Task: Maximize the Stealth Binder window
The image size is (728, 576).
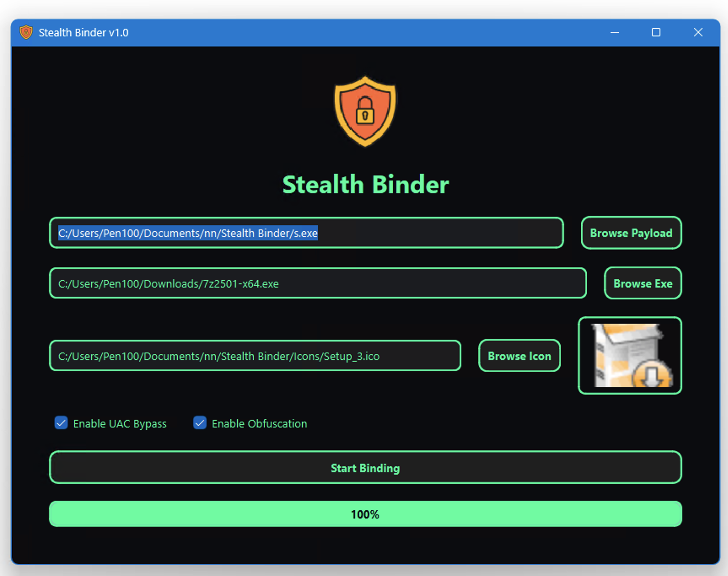Action: 656,32
